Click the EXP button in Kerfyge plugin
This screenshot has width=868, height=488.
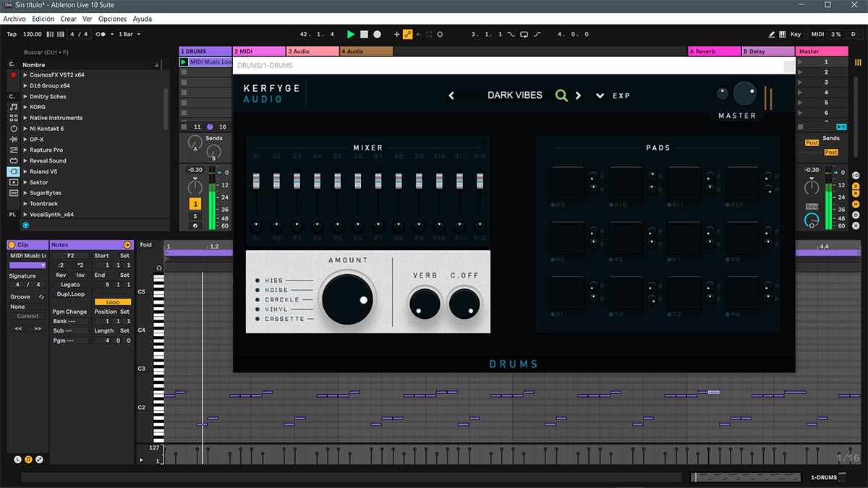621,95
